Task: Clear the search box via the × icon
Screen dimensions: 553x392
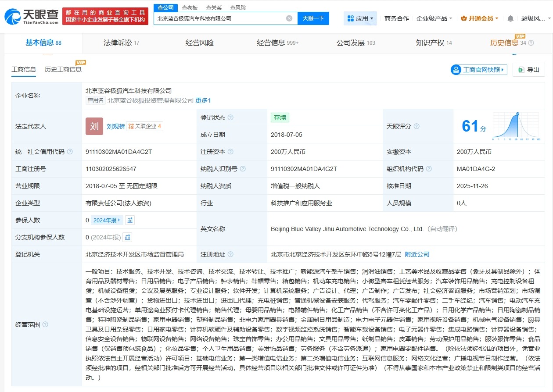Action: tap(289, 18)
